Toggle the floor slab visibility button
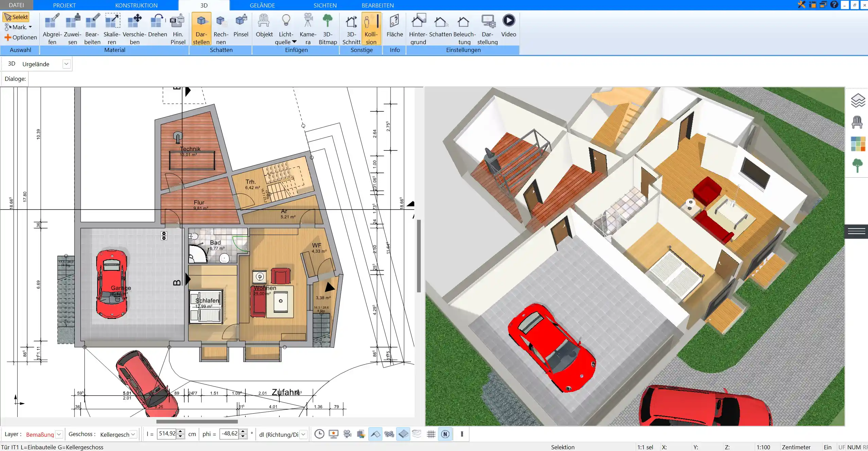This screenshot has height=451, width=868. (x=403, y=434)
